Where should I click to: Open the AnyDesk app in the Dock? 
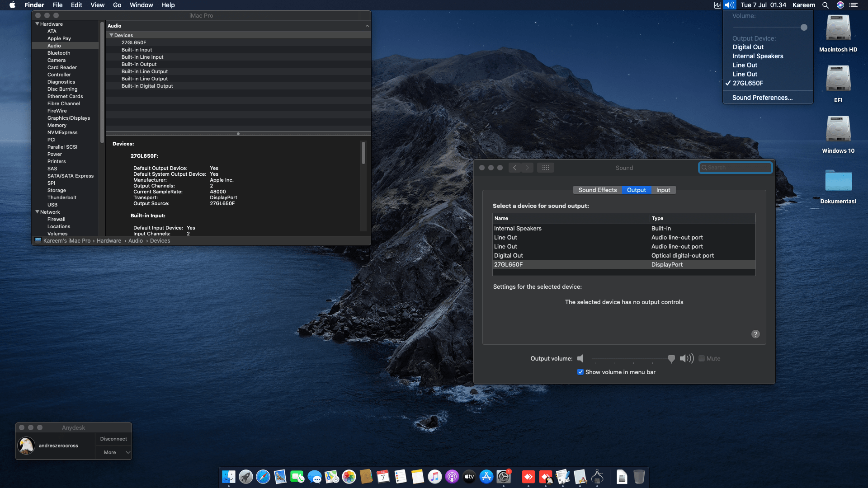[529, 477]
